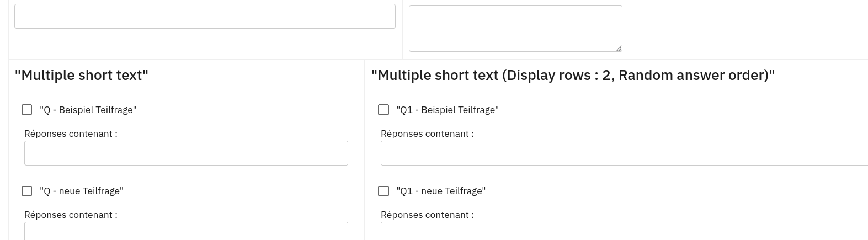868x240 pixels.
Task: Click the answer field below "Q - neue Teilfrage"
Action: coord(186,231)
